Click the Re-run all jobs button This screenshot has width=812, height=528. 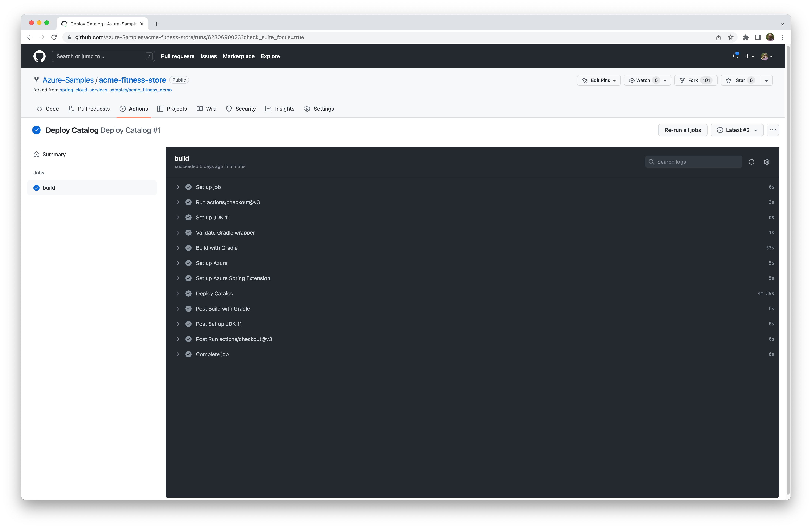coord(682,130)
